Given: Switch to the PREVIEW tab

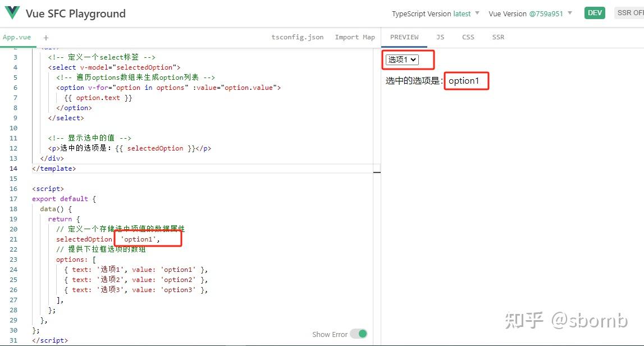Looking at the screenshot, I should click(x=404, y=37).
